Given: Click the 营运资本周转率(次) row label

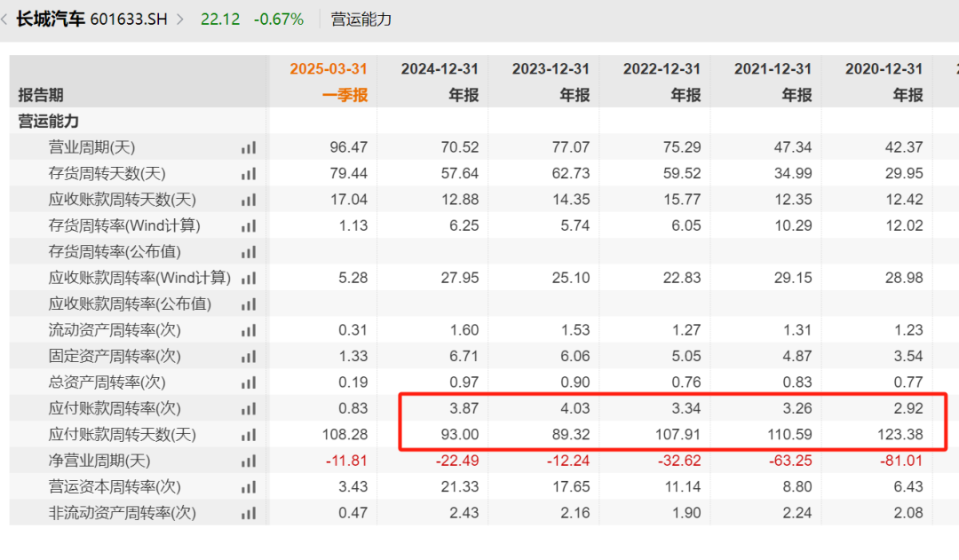Looking at the screenshot, I should [x=115, y=486].
